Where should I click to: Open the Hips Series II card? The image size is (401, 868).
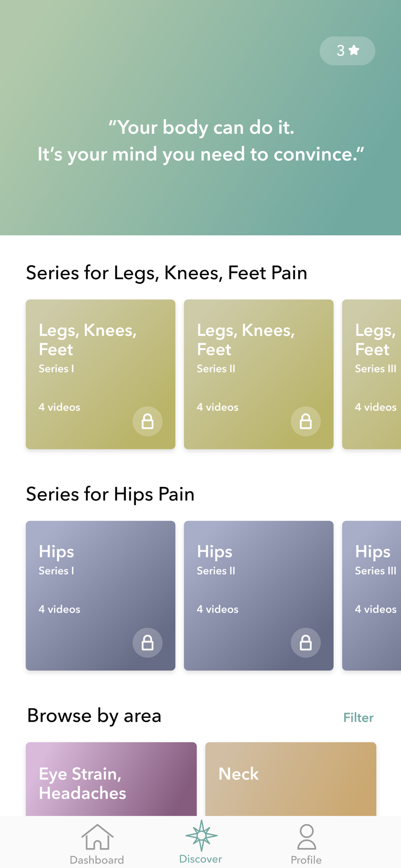click(x=259, y=595)
